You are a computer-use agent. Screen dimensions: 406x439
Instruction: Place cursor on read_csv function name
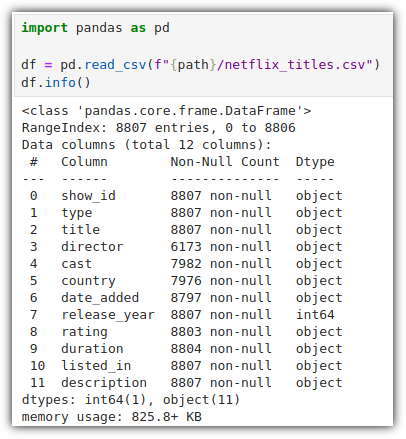pyautogui.click(x=115, y=64)
